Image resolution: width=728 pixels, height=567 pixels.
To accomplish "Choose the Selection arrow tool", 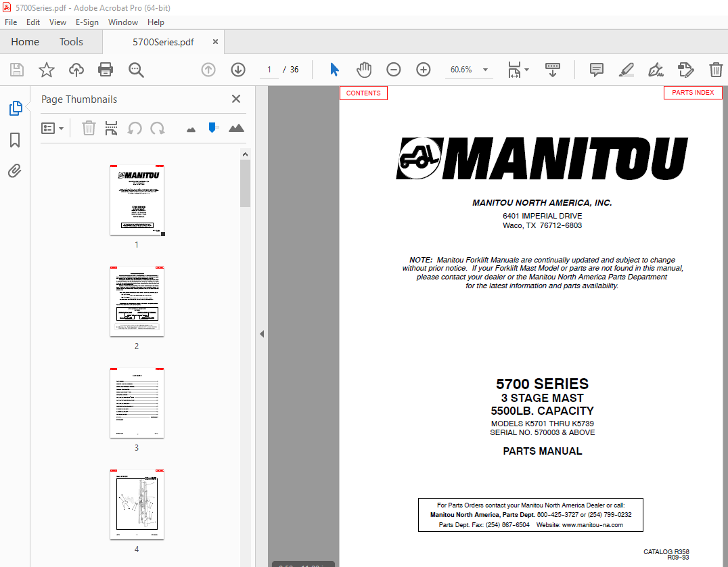I will [x=334, y=70].
